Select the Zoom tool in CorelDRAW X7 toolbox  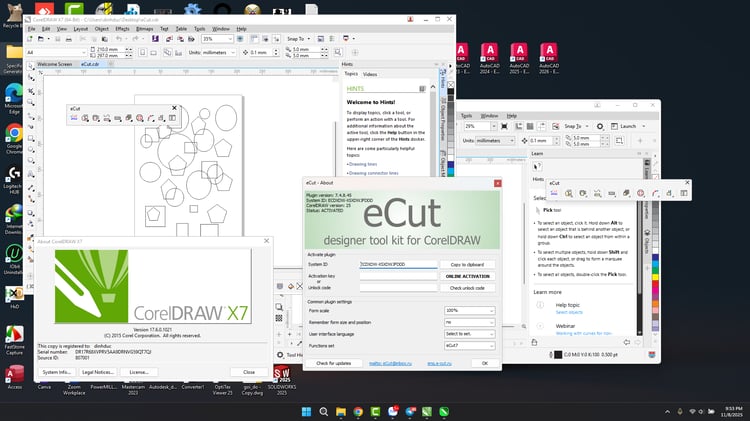tap(31, 102)
